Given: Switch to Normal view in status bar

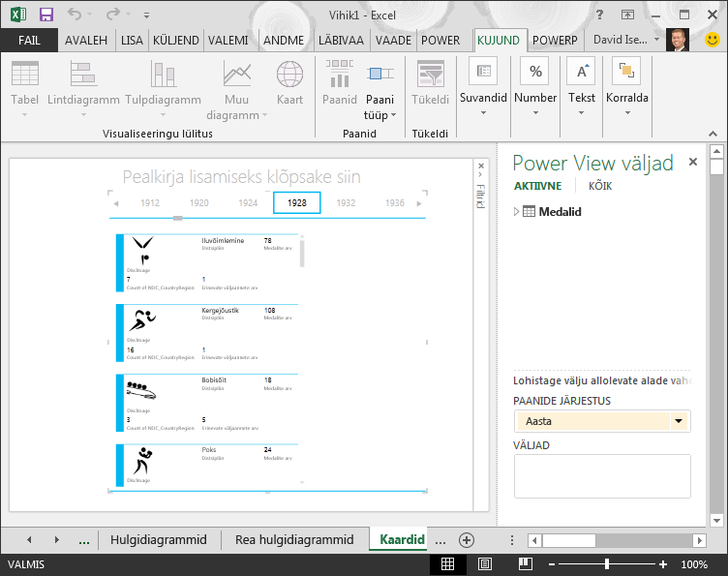Looking at the screenshot, I should (447, 564).
